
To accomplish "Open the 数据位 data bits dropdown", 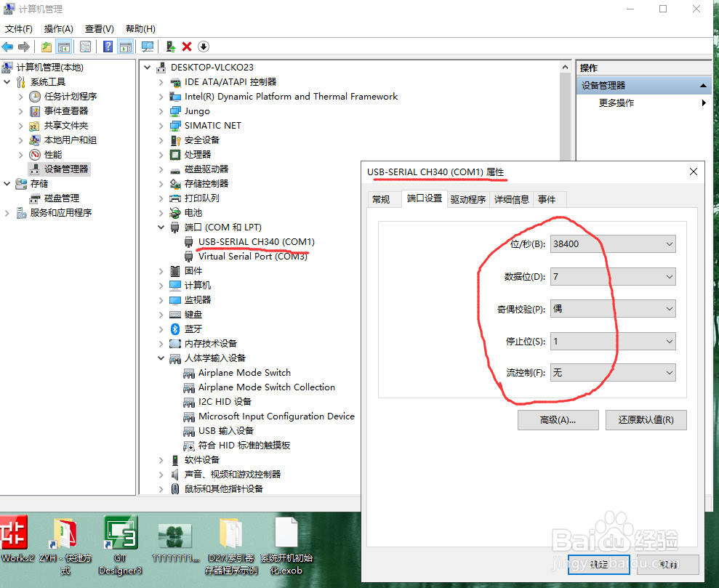I will tap(670, 276).
